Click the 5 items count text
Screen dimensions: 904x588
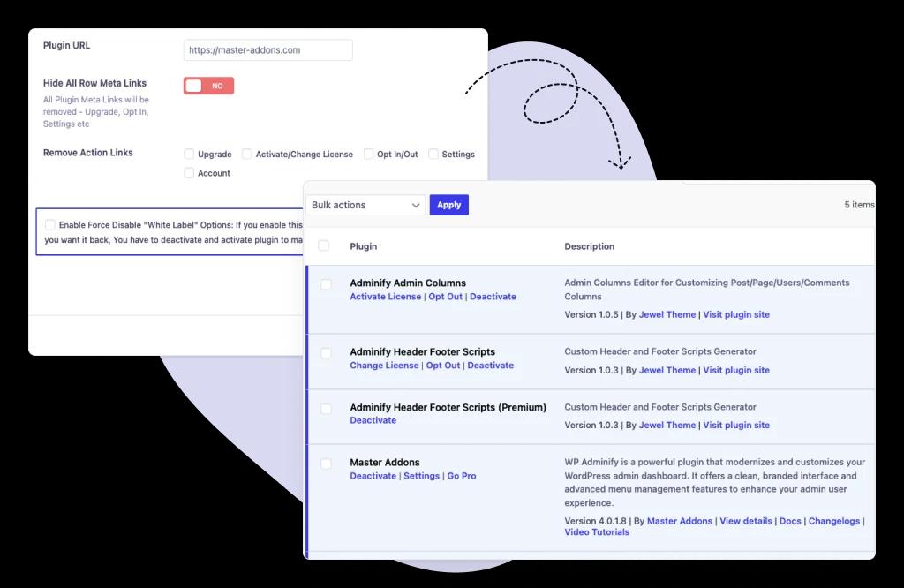click(x=859, y=205)
